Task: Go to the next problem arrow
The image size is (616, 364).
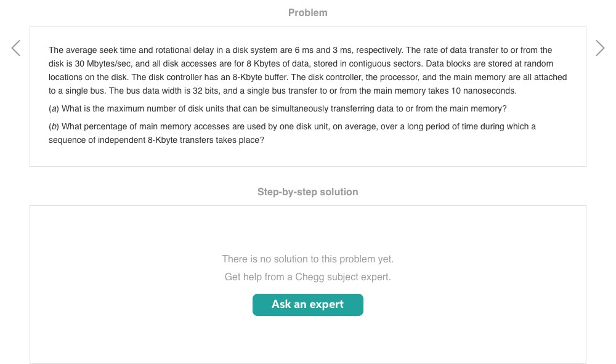Action: click(x=599, y=48)
